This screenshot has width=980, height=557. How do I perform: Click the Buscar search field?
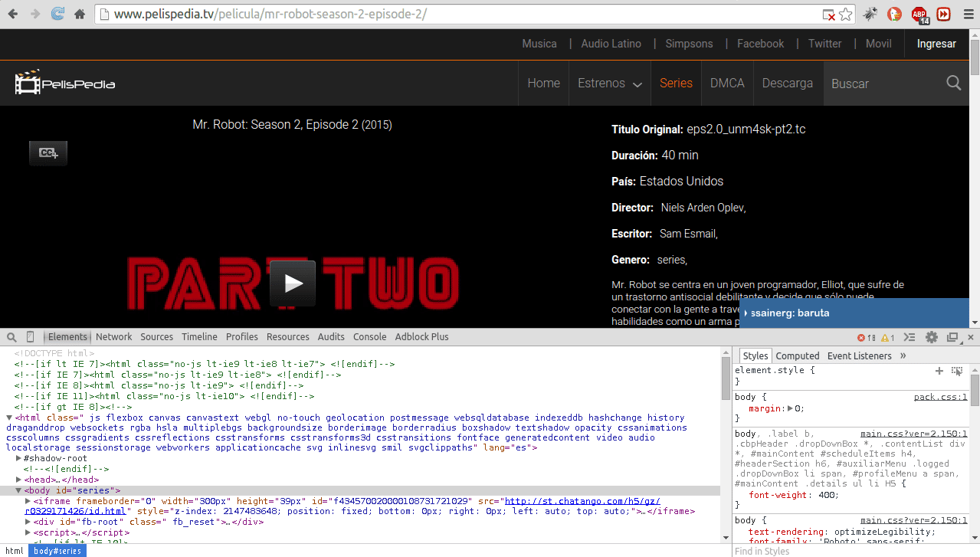(881, 84)
